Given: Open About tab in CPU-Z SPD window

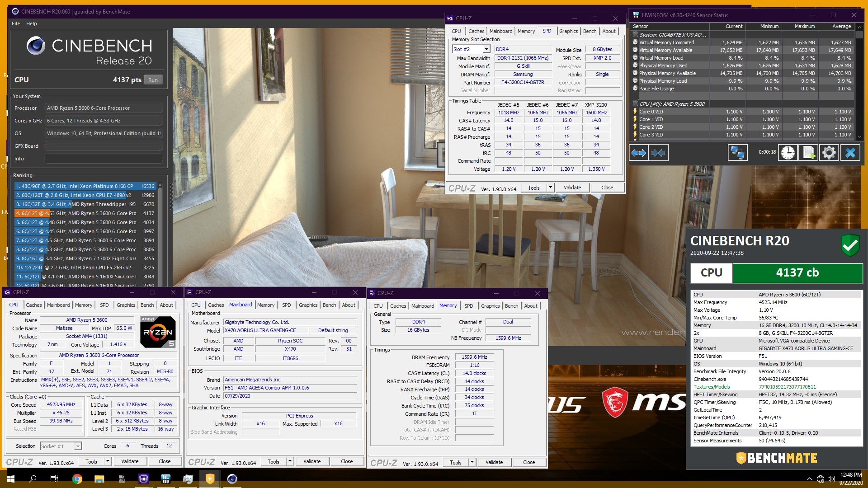Looking at the screenshot, I should pos(609,31).
